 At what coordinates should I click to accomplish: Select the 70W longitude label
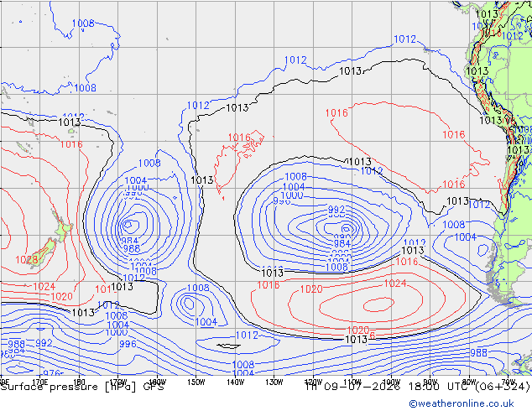[508, 382]
